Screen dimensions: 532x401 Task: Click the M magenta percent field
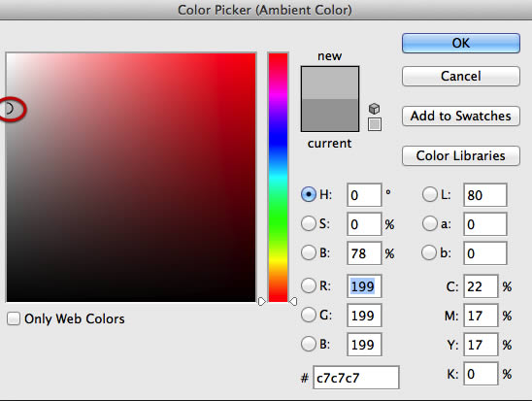[x=481, y=316]
